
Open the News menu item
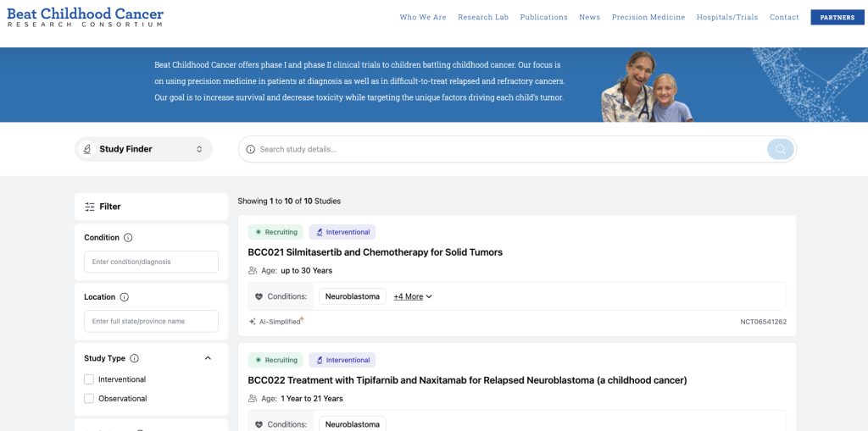(x=590, y=17)
